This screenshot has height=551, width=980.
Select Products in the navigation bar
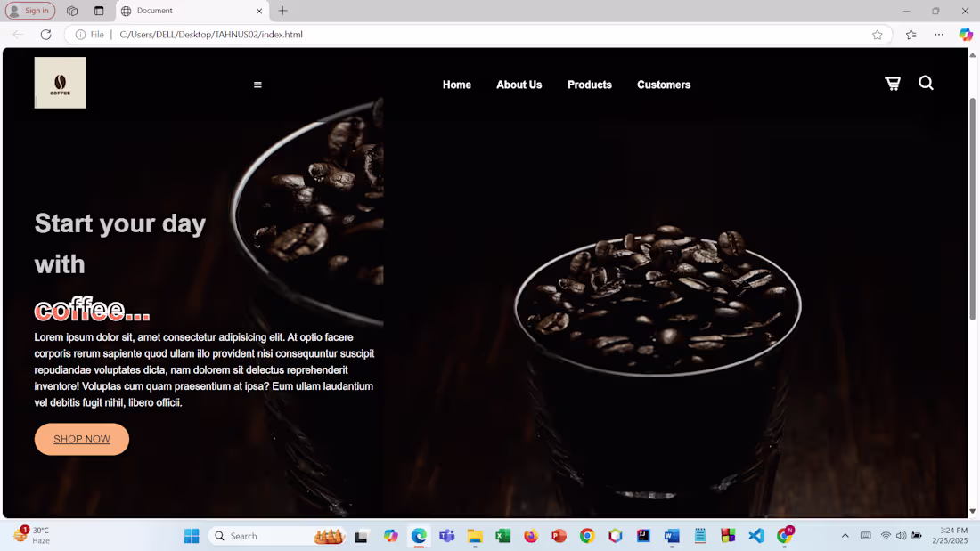(589, 85)
